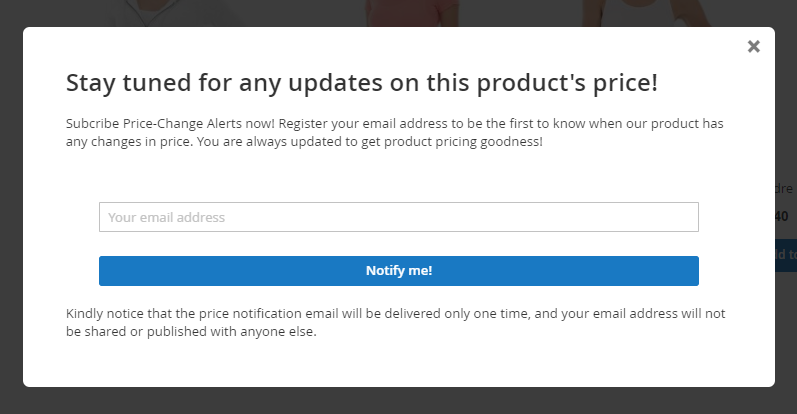Click the Notify me! button
Screen dimensions: 797x414
pos(398,271)
